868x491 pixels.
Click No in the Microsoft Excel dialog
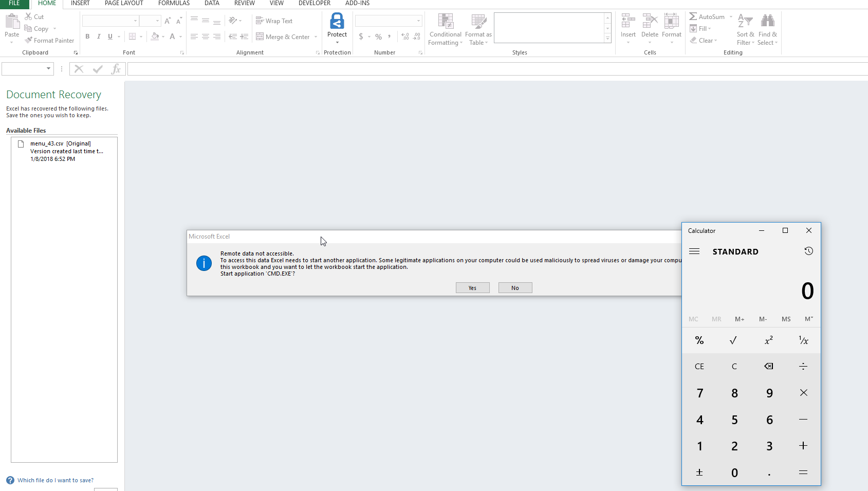click(515, 288)
